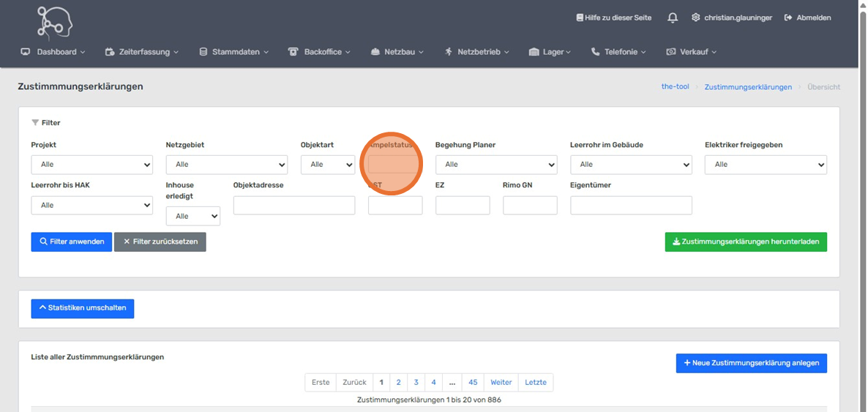Open the Telefonie phone menu
Image resolution: width=868 pixels, height=412 pixels.
[x=618, y=52]
